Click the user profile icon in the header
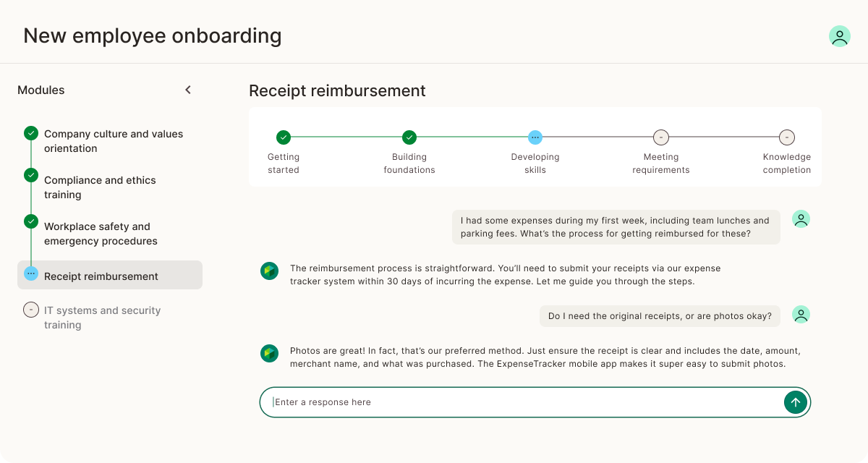 [x=839, y=35]
